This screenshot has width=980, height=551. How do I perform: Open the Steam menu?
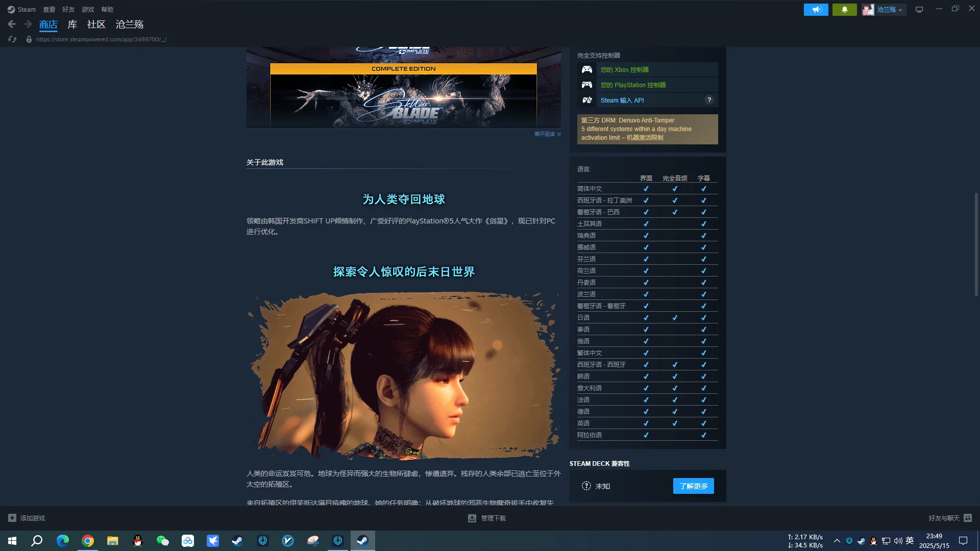click(21, 10)
